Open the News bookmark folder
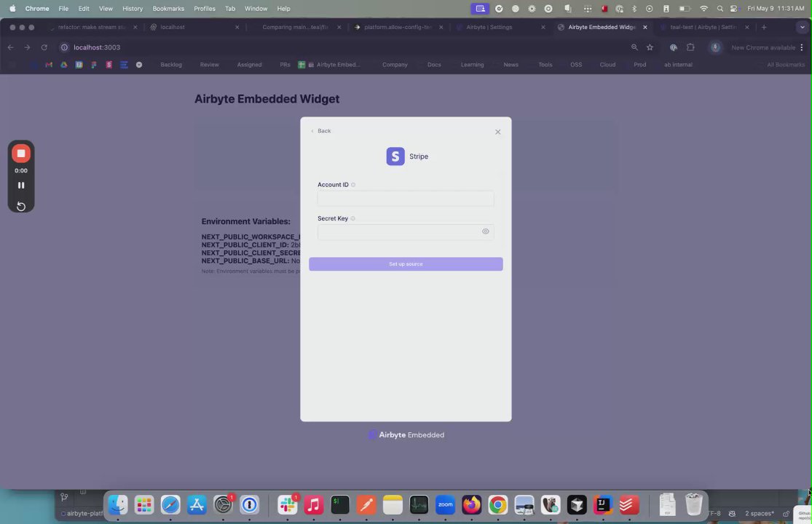 click(x=511, y=65)
